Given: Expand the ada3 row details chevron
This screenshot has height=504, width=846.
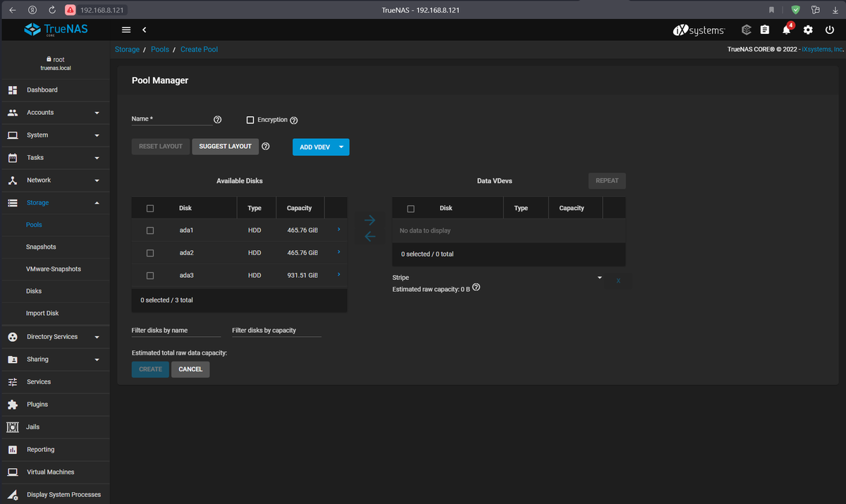Looking at the screenshot, I should [338, 274].
